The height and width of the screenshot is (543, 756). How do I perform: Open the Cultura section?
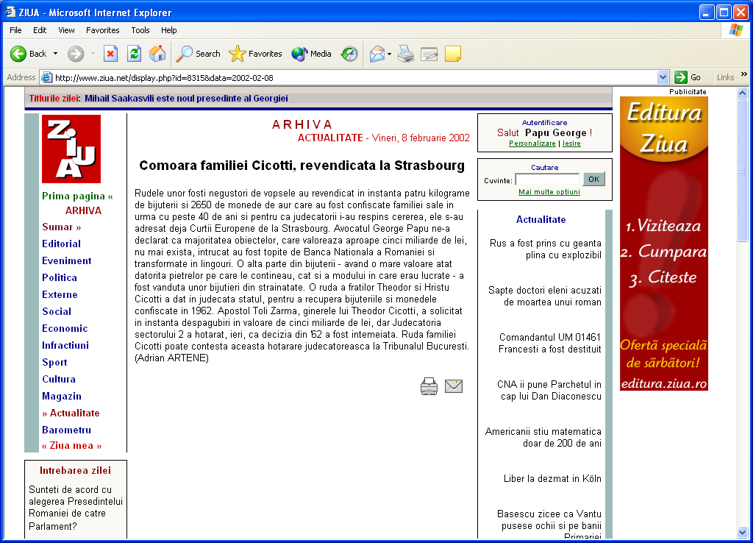click(x=59, y=379)
